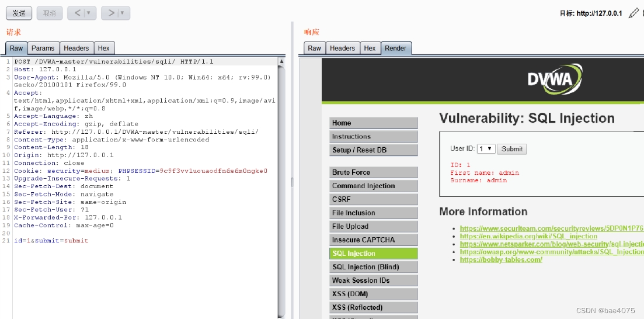Open the Home menu item

click(373, 123)
